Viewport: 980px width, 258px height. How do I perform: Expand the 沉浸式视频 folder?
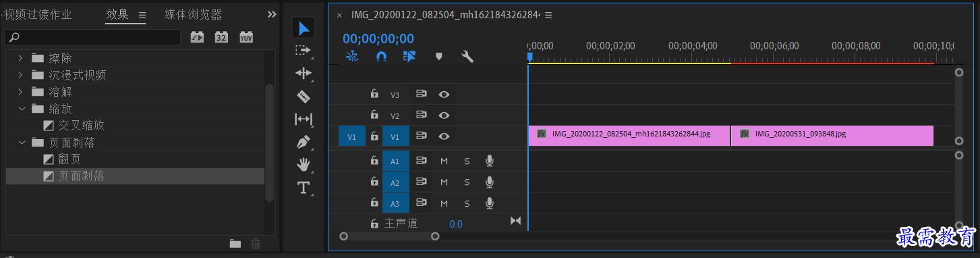21,75
